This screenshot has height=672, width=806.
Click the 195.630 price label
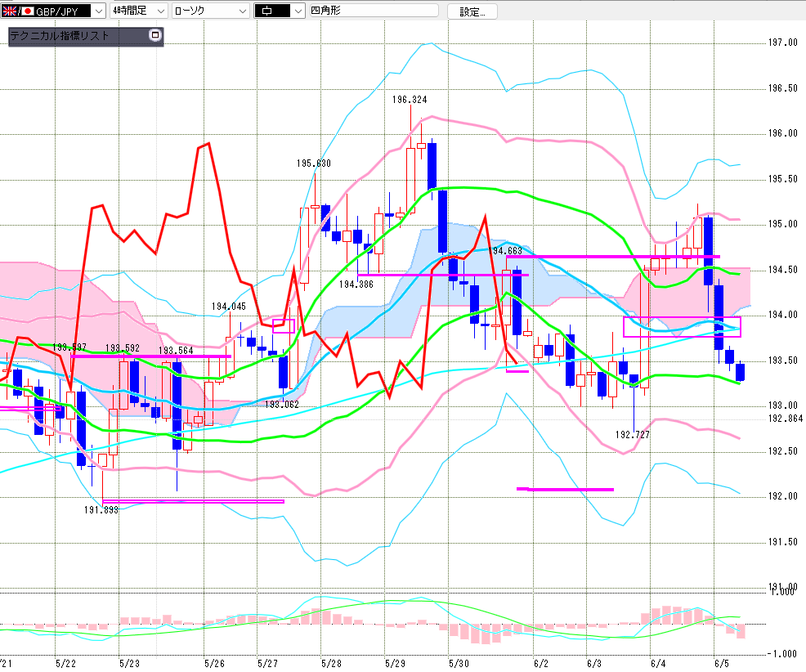(x=314, y=164)
